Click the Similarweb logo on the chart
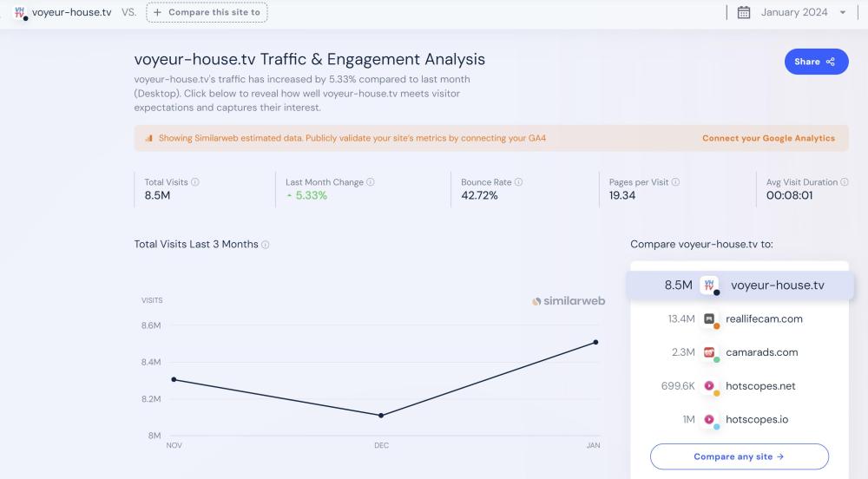868x479 pixels. pyautogui.click(x=569, y=301)
